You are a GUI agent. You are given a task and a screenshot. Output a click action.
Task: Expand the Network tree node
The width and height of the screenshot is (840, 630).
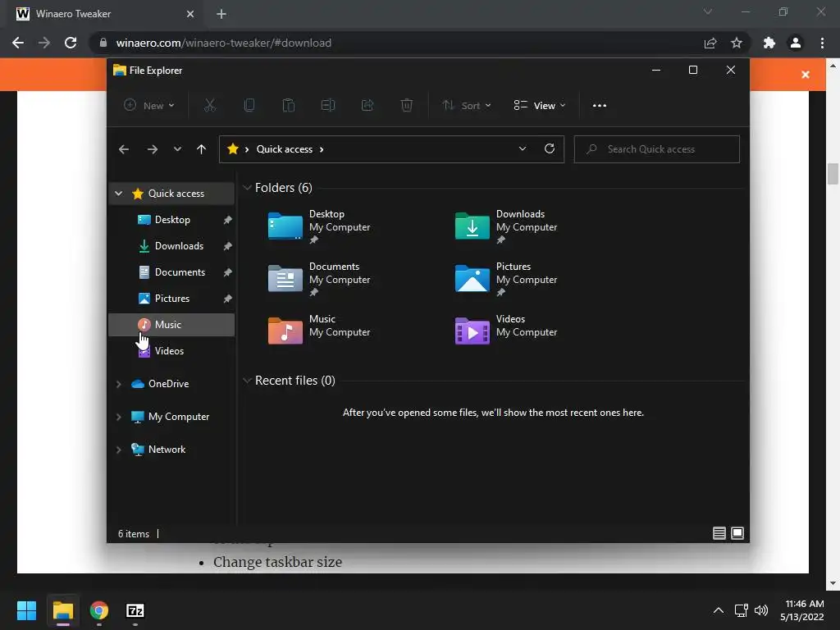(x=118, y=450)
